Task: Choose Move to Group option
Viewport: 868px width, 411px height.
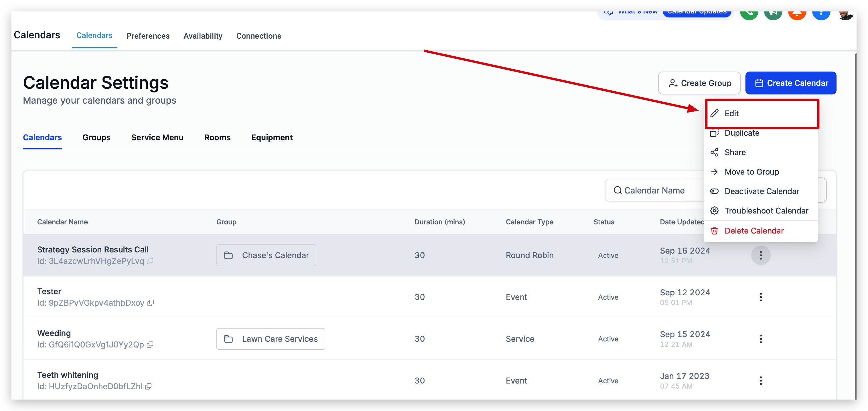Action: (751, 172)
